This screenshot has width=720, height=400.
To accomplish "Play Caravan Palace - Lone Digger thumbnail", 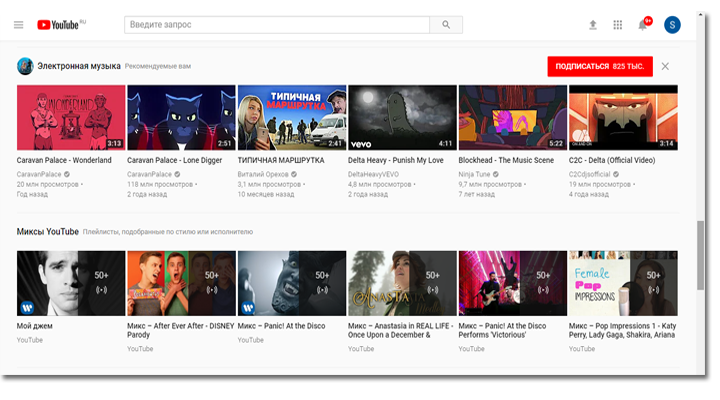I will tap(181, 118).
